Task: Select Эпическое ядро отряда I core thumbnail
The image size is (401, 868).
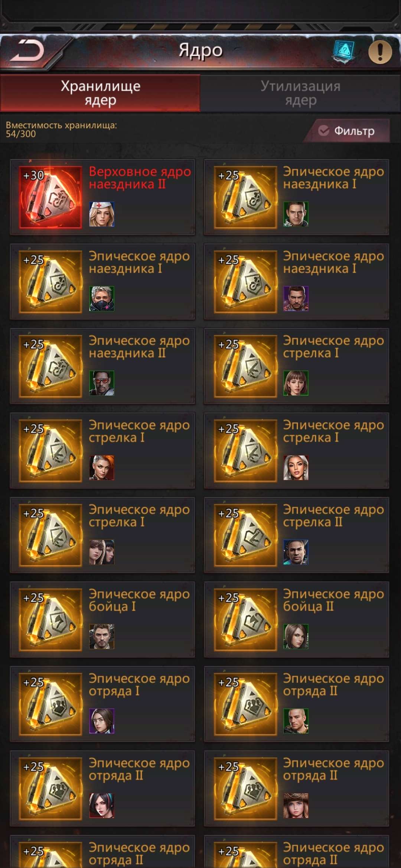Action: point(50,704)
